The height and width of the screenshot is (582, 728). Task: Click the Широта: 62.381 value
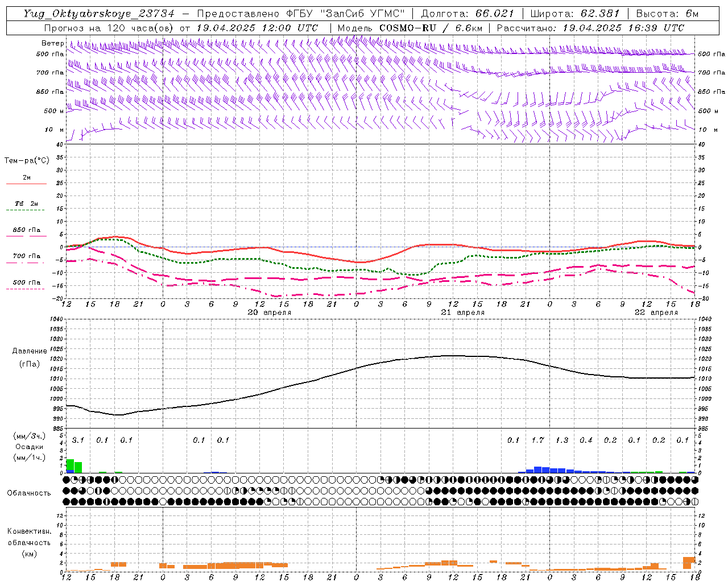574,14
